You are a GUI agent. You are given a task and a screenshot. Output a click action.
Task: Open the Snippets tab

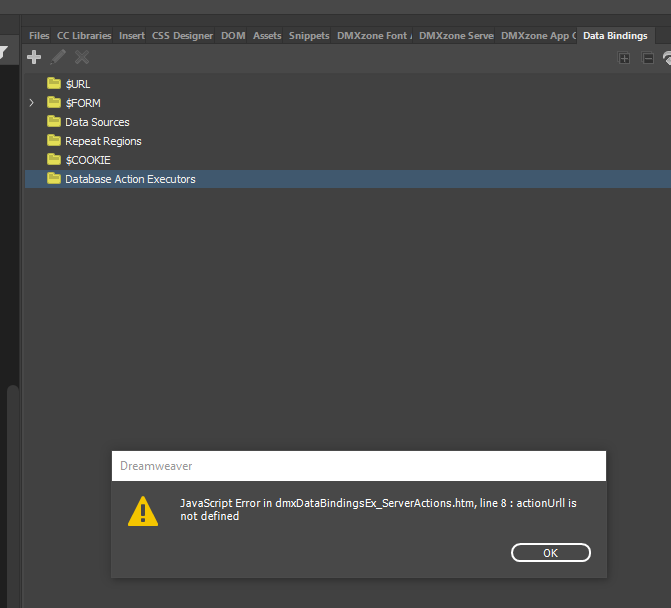309,36
